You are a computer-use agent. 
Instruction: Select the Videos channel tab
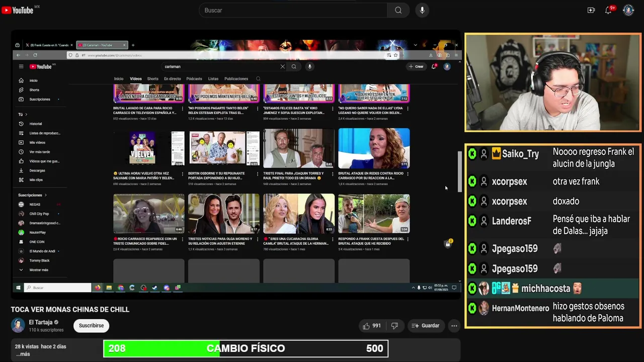[136, 79]
